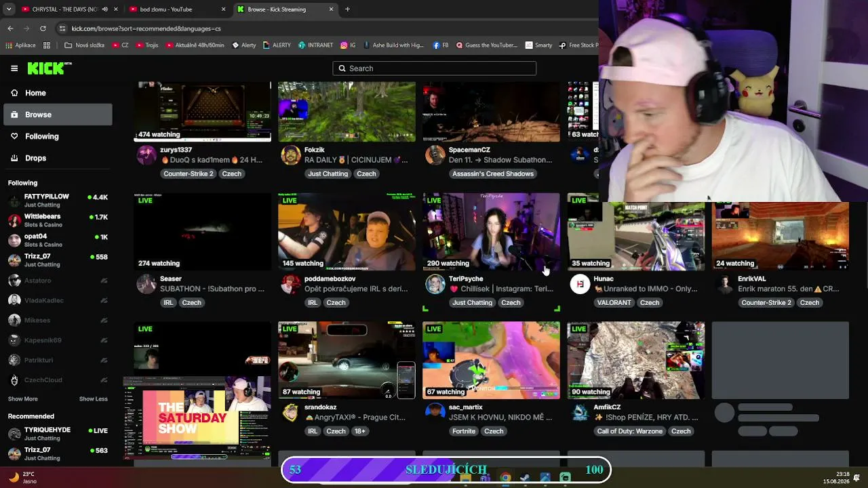
Task: Open the INTRANET bookmark
Action: 315,45
